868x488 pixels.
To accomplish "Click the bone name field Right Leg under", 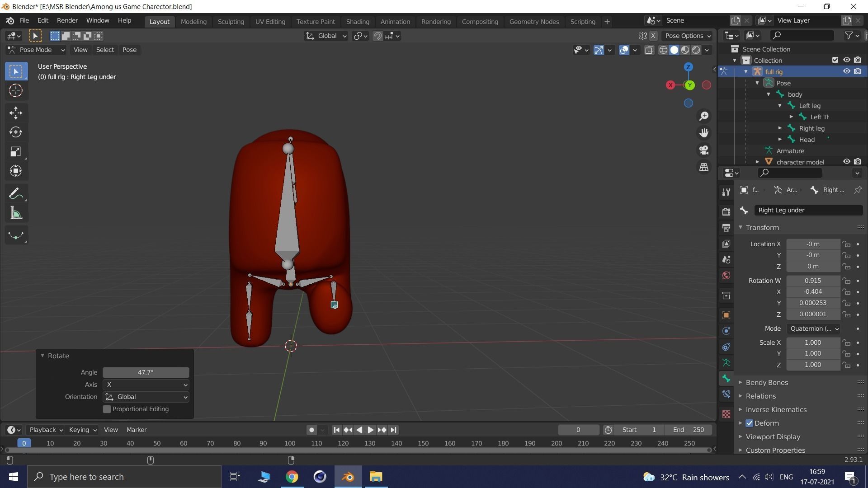I will (808, 211).
